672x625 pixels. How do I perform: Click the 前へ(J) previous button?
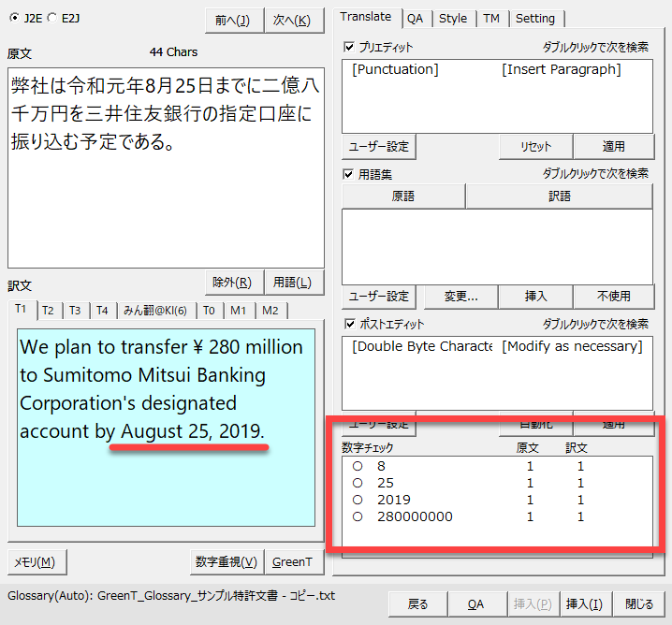[232, 21]
